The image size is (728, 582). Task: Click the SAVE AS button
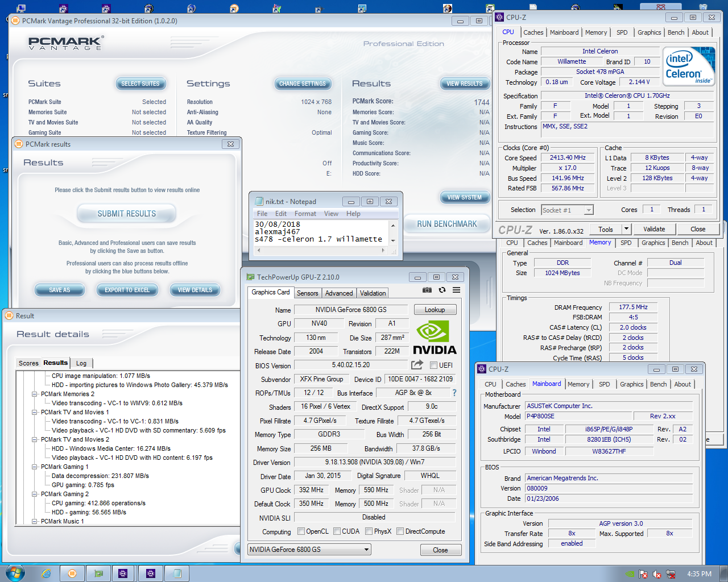(59, 290)
